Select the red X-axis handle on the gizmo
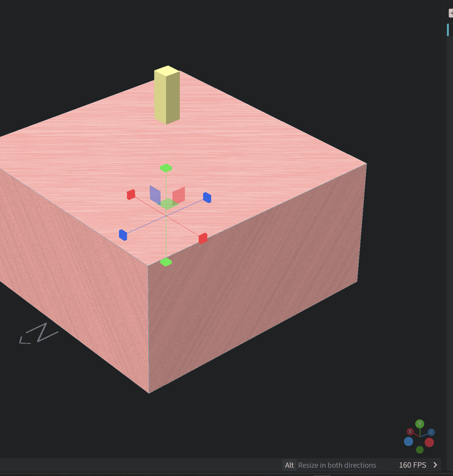Image resolution: width=453 pixels, height=476 pixels. pos(131,194)
